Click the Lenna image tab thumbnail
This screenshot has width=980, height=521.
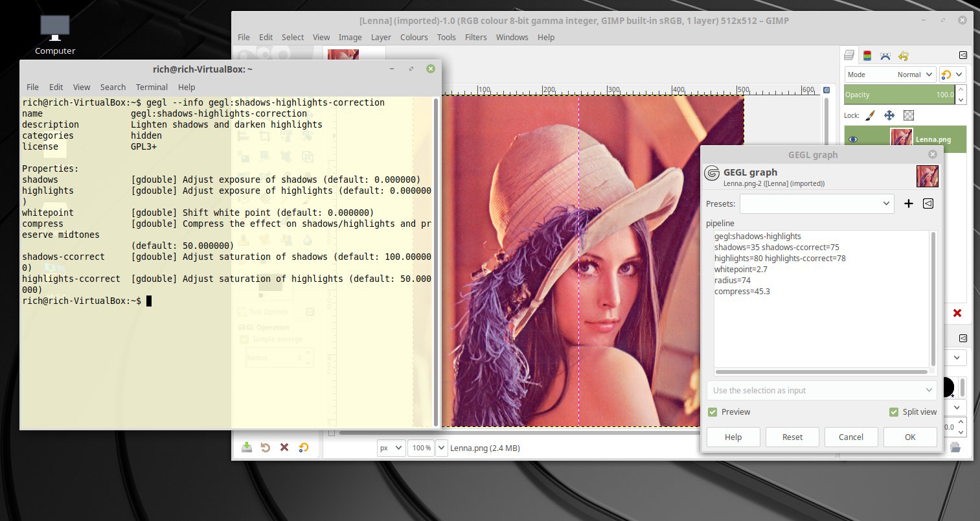pyautogui.click(x=343, y=53)
